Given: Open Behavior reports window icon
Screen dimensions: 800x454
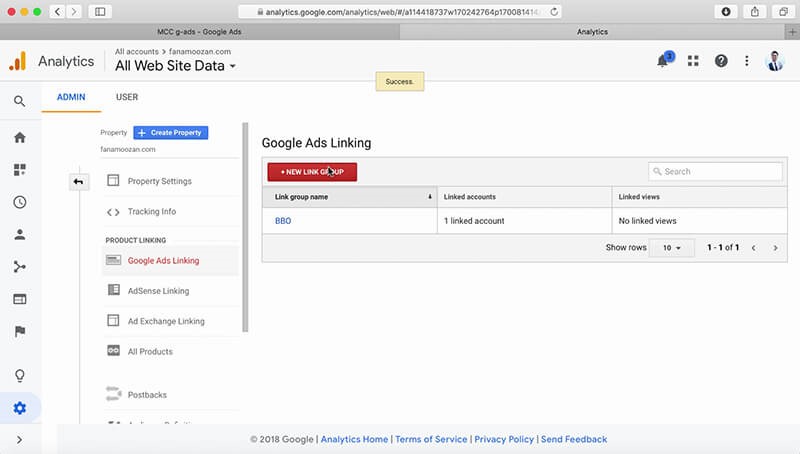Looking at the screenshot, I should pyautogui.click(x=19, y=299).
